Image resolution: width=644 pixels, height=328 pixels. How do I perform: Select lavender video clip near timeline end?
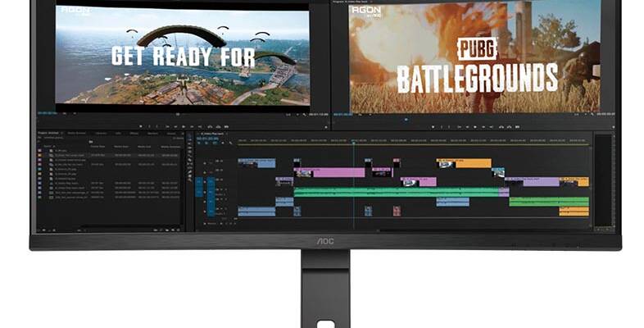[533, 182]
